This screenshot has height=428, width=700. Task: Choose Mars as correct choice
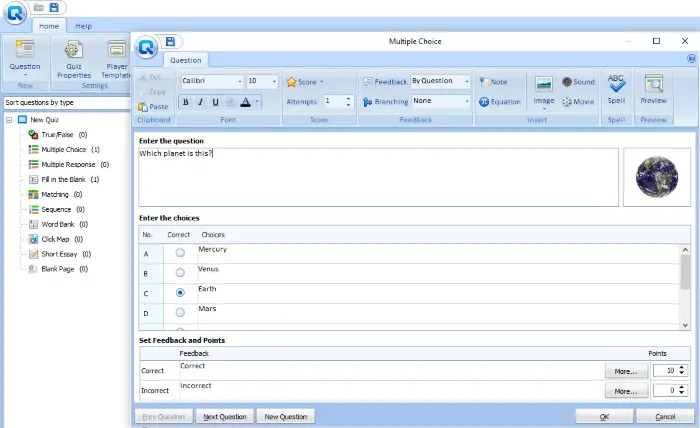pyautogui.click(x=180, y=313)
